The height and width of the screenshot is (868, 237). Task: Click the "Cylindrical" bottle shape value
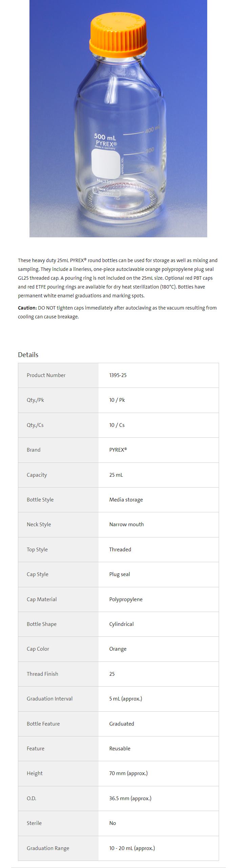121,624
